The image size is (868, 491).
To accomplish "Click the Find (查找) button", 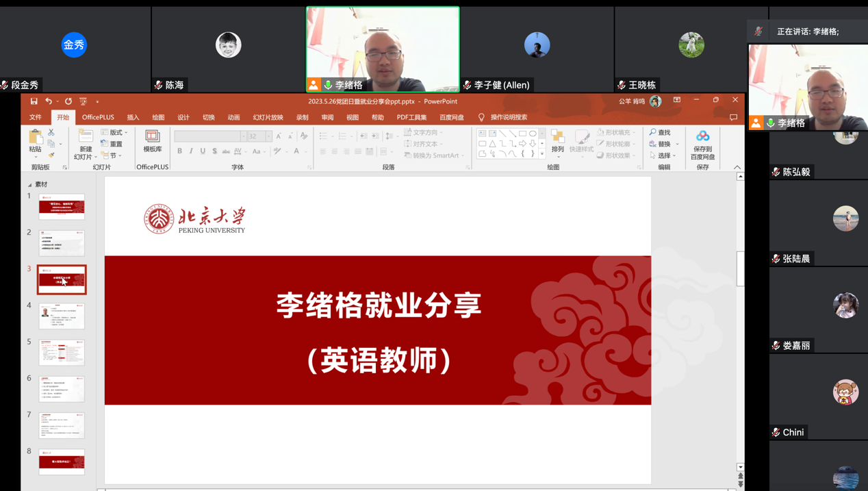I will click(660, 132).
